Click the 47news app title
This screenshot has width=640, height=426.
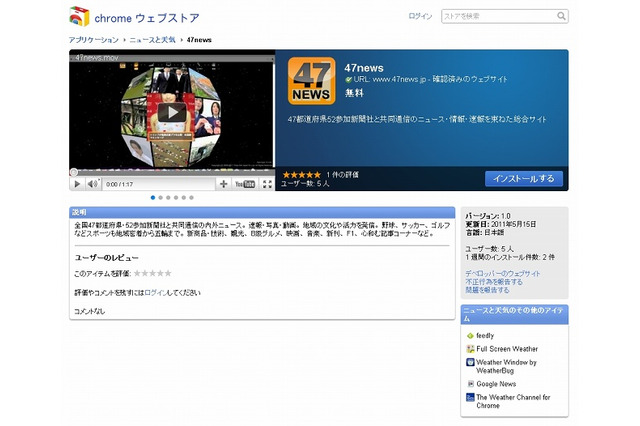coord(364,68)
